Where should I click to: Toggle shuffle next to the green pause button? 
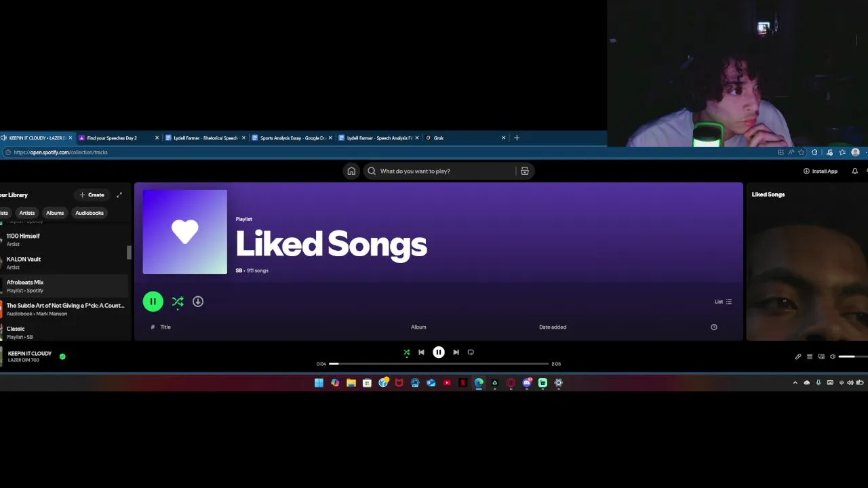[178, 302]
